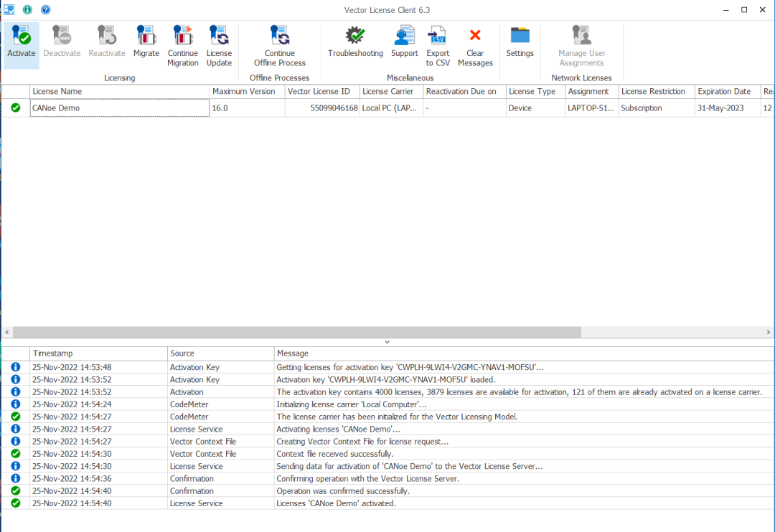Click info icon of 'Confirming operation' entry

[16, 478]
